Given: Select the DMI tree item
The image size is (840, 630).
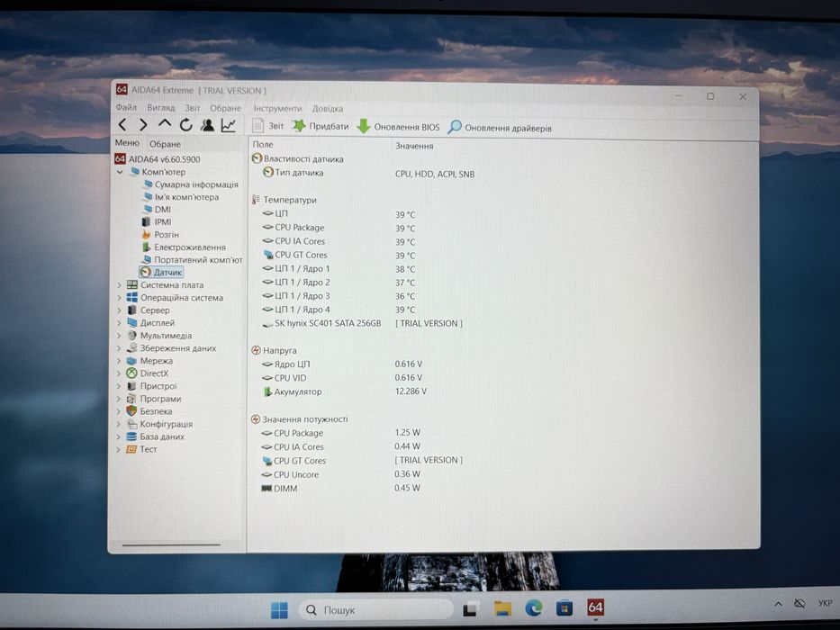Looking at the screenshot, I should (157, 210).
